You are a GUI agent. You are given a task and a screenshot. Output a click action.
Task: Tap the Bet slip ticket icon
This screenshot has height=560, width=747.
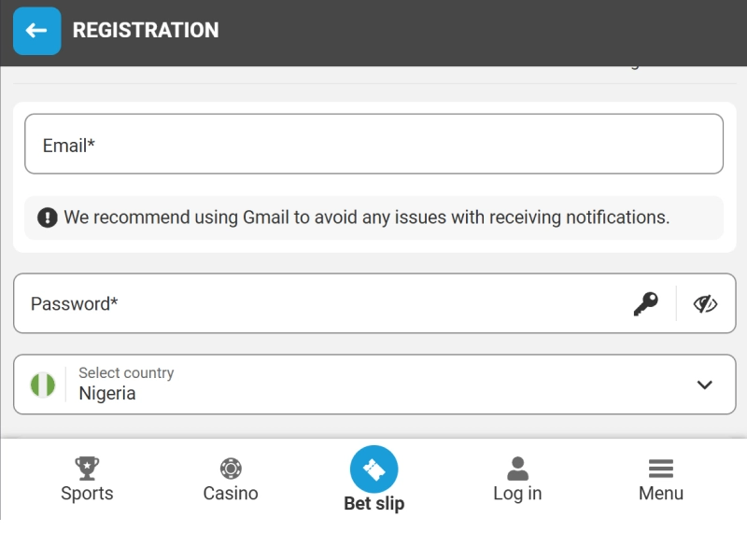pos(373,469)
